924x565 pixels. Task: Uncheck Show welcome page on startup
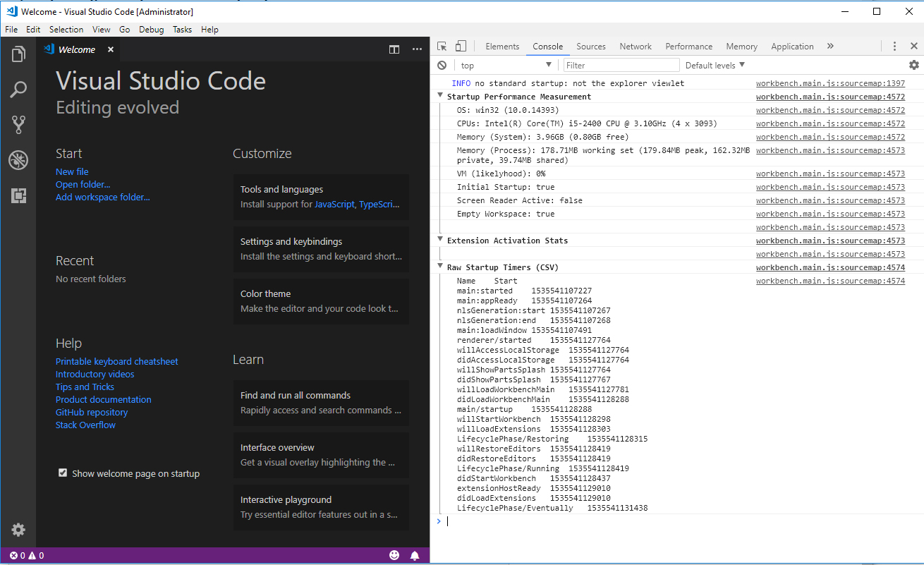[63, 473]
